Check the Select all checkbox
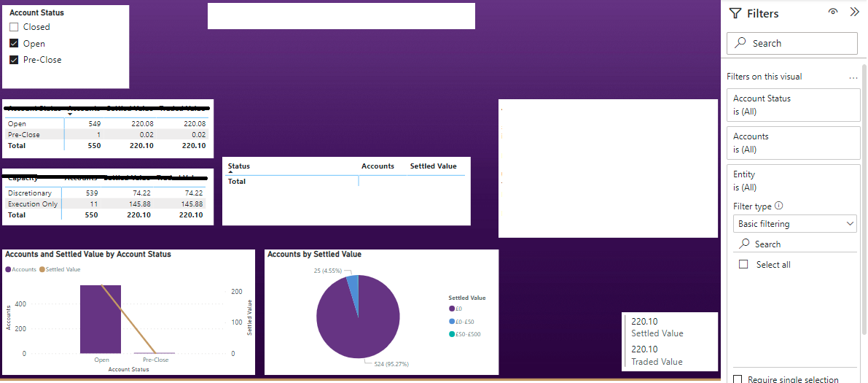 [x=743, y=264]
